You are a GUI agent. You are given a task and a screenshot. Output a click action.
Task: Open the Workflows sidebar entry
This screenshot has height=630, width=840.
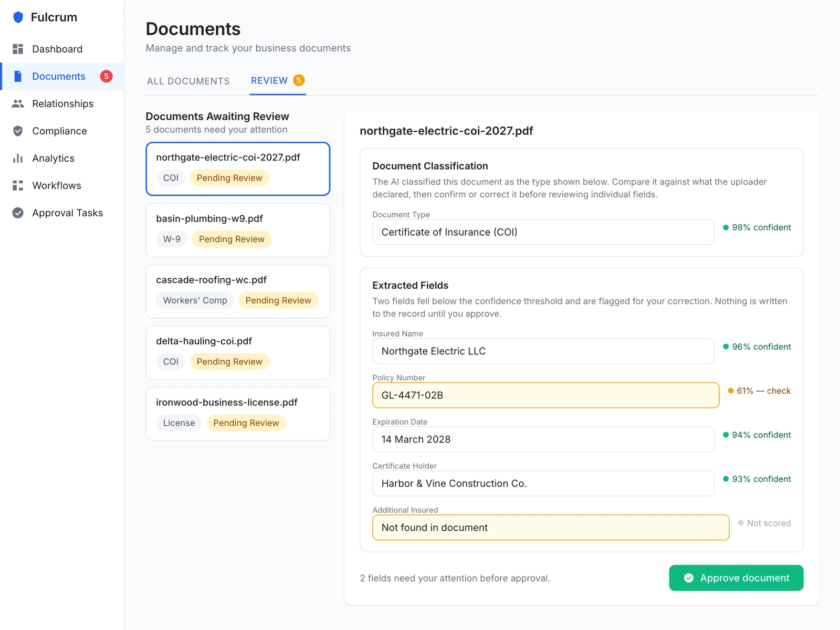click(62, 185)
